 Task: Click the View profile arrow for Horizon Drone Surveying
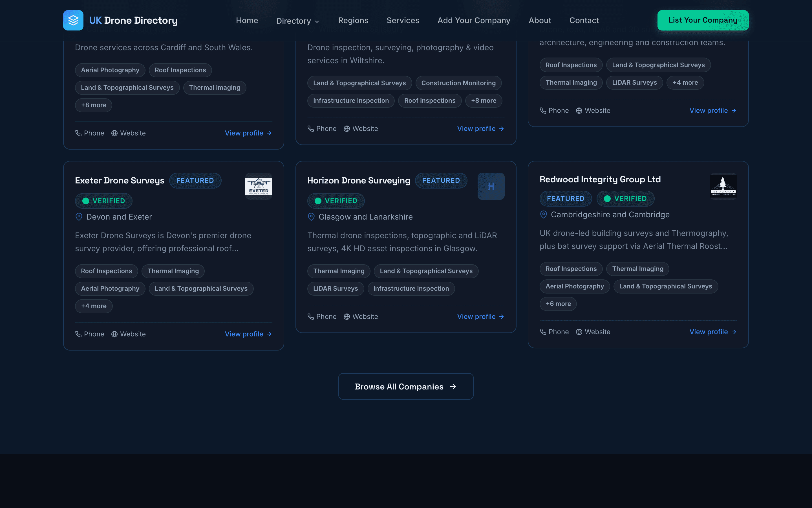[x=501, y=316]
